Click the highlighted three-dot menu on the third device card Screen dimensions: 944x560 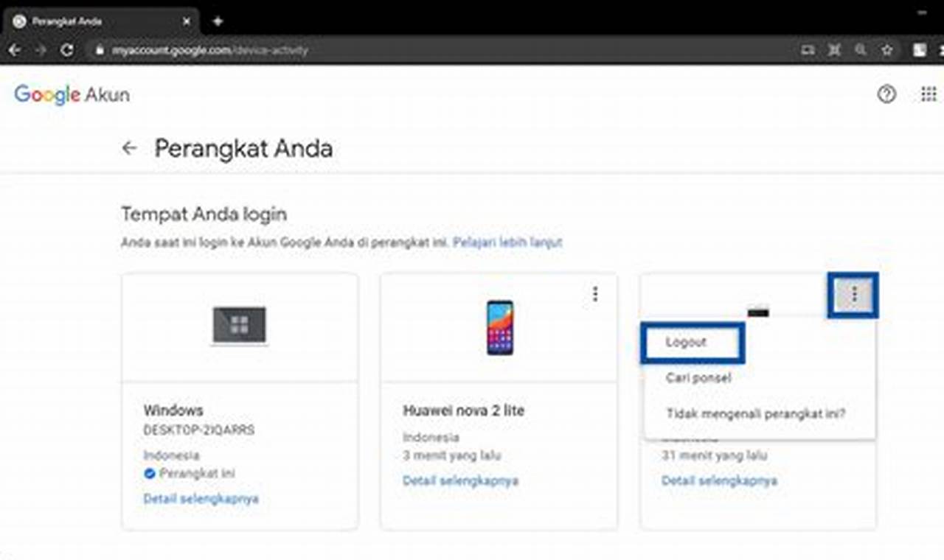point(854,295)
